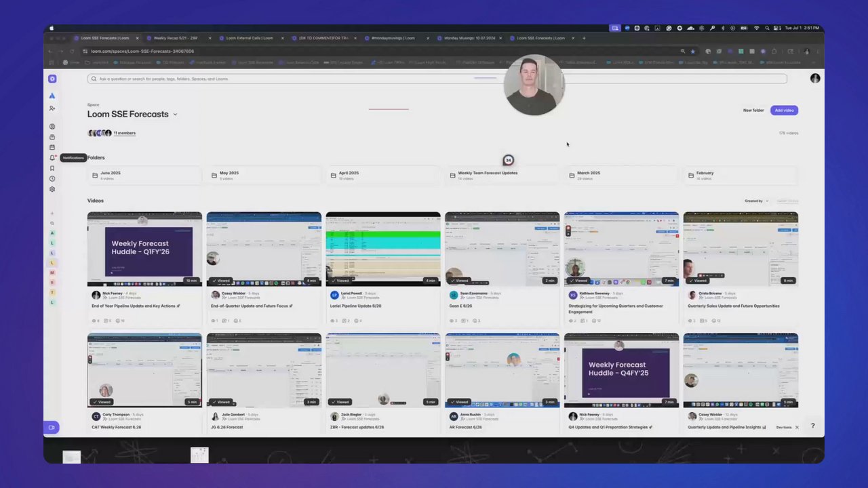This screenshot has height=488, width=868.
Task: Click the purple record video button at bottom left
Action: 52,427
